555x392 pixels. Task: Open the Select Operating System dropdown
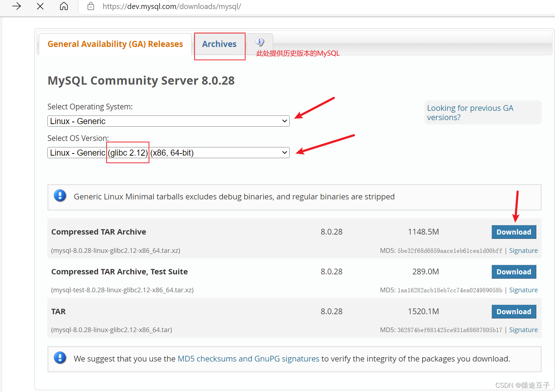(x=168, y=121)
